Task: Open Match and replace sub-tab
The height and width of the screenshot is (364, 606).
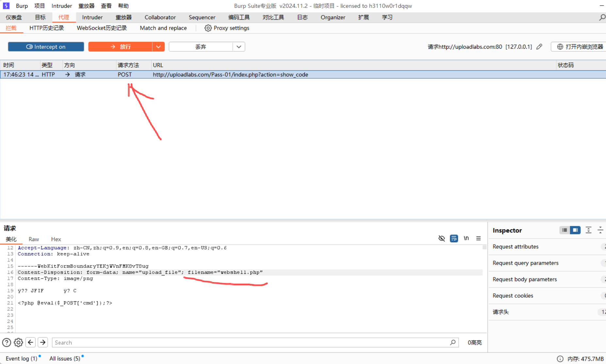Action: [x=163, y=28]
